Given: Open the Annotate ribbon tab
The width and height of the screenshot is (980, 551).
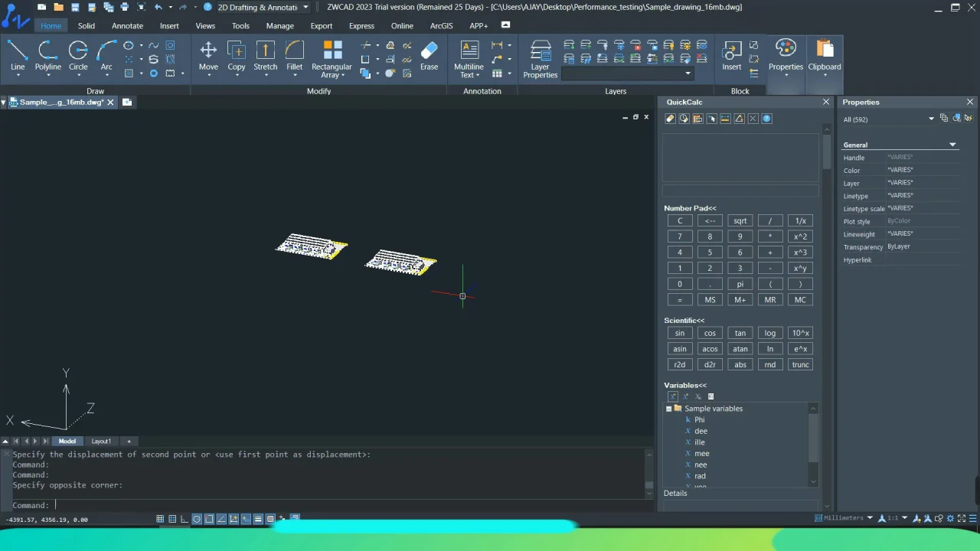Looking at the screenshot, I should tap(127, 25).
